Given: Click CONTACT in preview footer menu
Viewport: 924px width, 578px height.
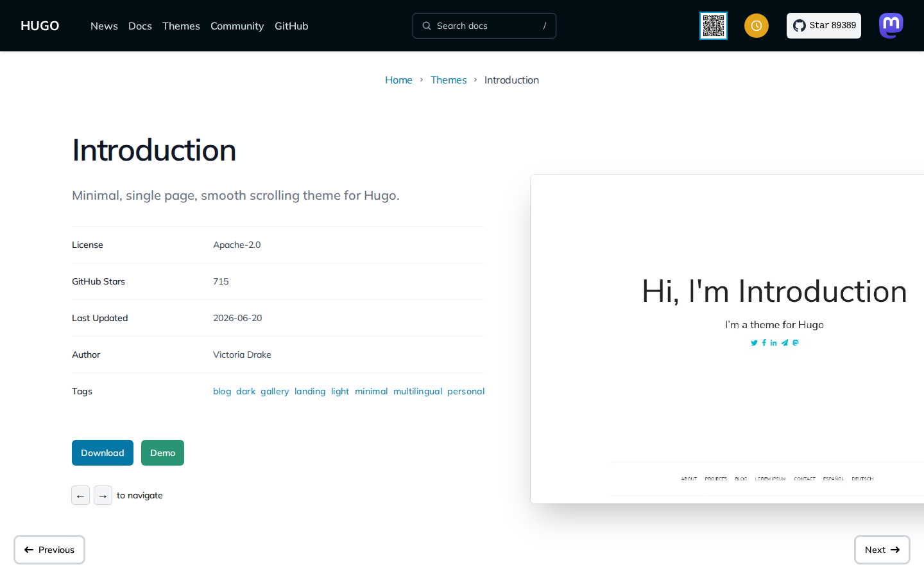Looking at the screenshot, I should (805, 479).
